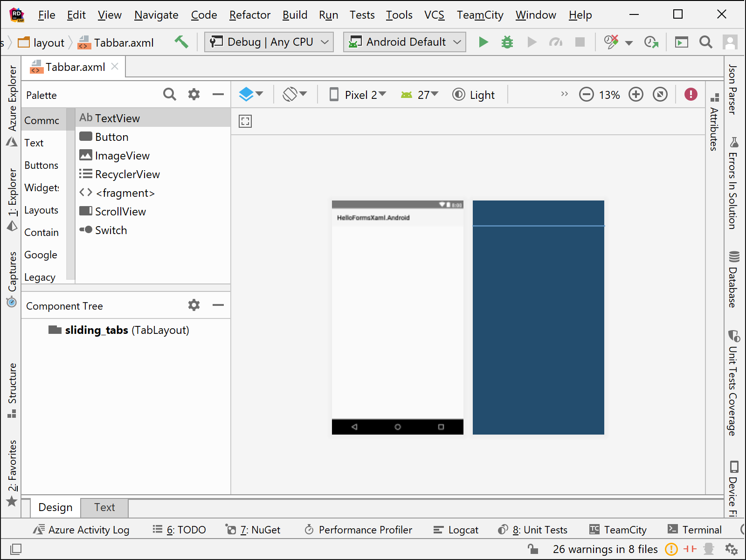Open the Pixel 2 device dropdown
This screenshot has width=746, height=560.
tap(358, 95)
